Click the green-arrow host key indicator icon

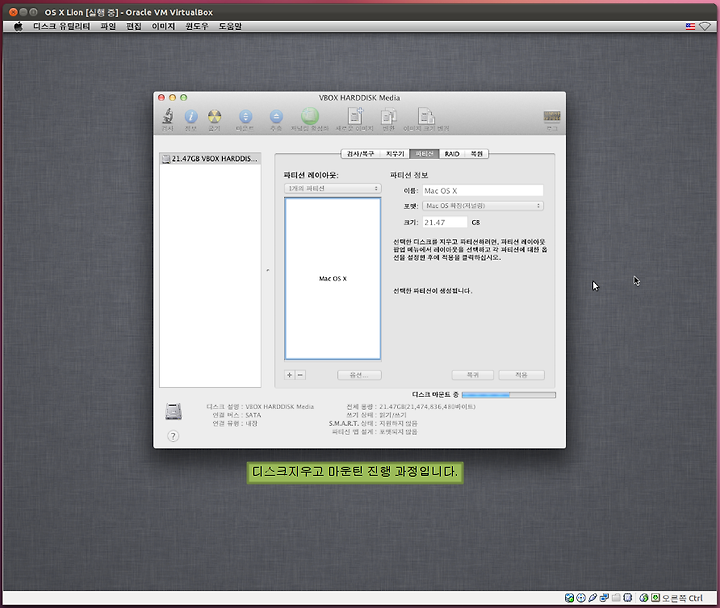click(655, 597)
